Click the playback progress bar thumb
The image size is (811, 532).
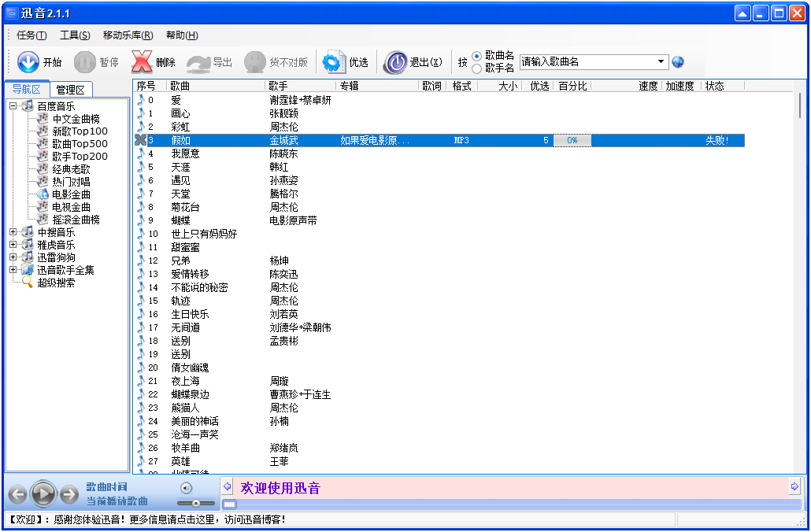pyautogui.click(x=230, y=504)
